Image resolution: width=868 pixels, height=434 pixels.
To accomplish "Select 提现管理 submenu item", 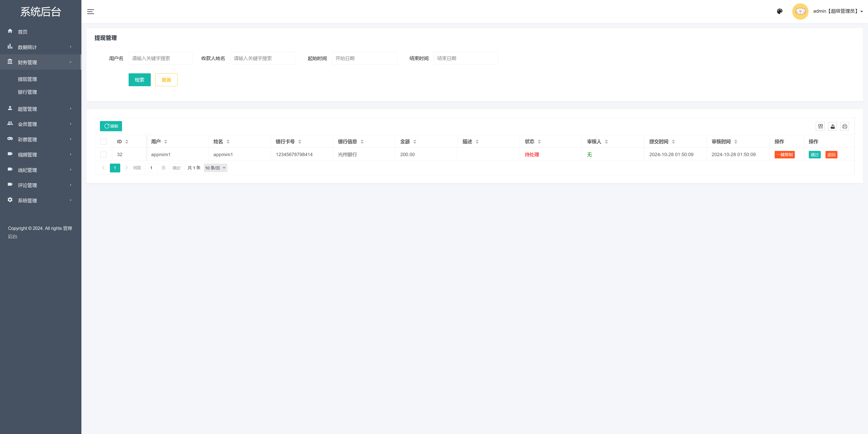I will click(27, 79).
